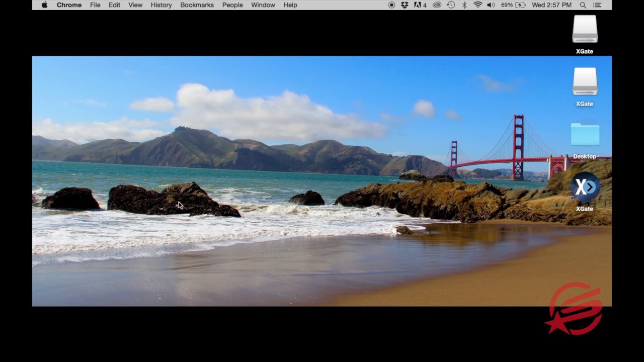Open the Apple menu

[x=44, y=5]
